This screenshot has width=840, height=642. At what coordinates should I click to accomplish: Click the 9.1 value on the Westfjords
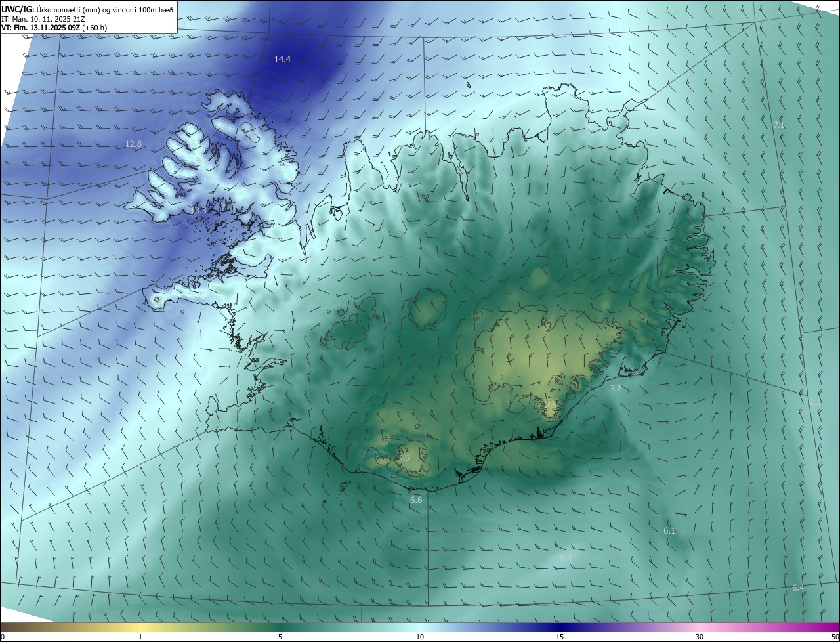click(x=201, y=160)
